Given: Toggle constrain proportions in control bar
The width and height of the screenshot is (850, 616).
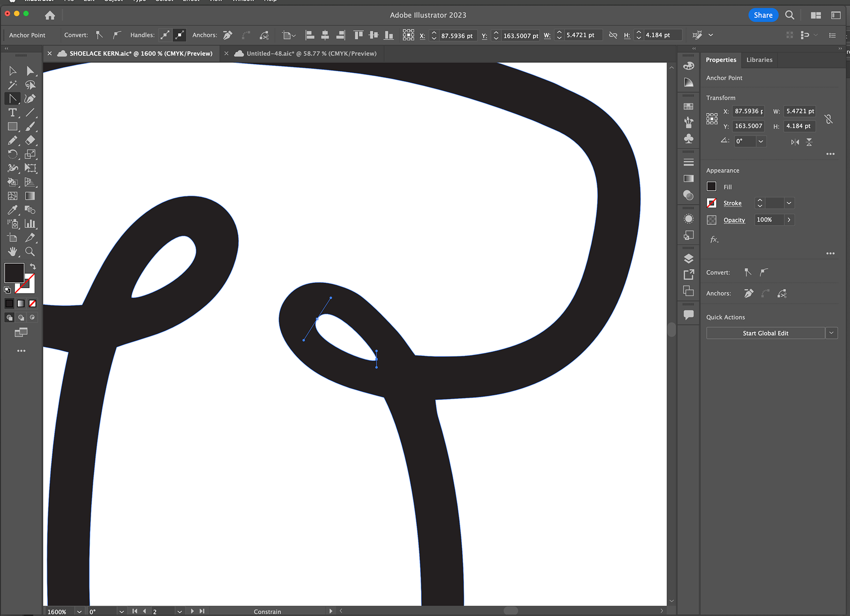Looking at the screenshot, I should 613,35.
